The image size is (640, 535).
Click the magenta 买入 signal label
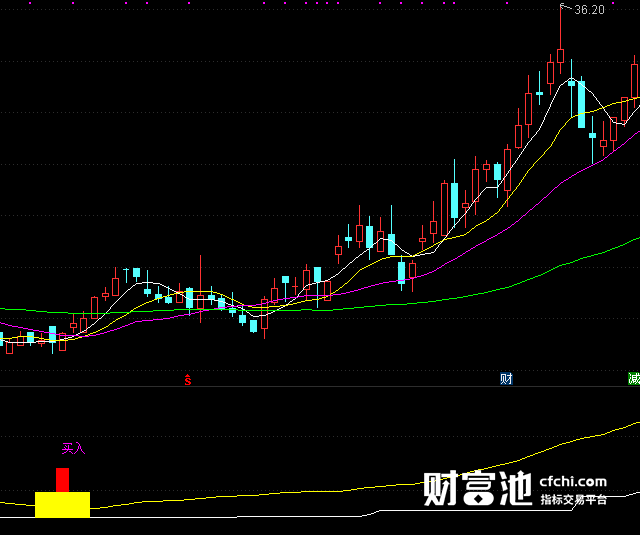click(x=73, y=449)
